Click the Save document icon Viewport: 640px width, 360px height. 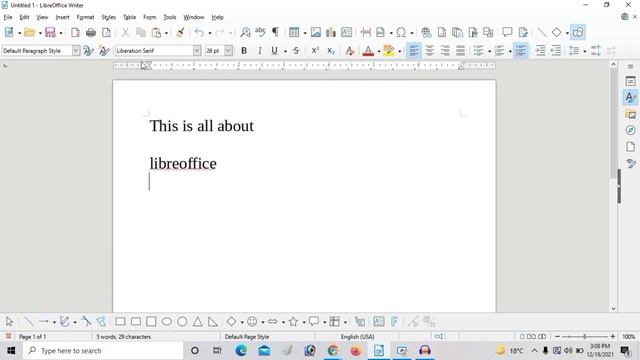[x=50, y=32]
